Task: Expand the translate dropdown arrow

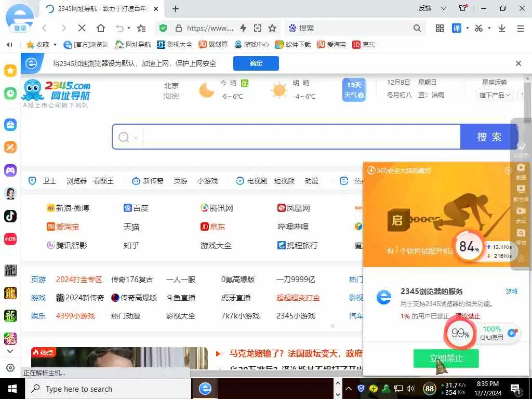Action: [x=467, y=28]
